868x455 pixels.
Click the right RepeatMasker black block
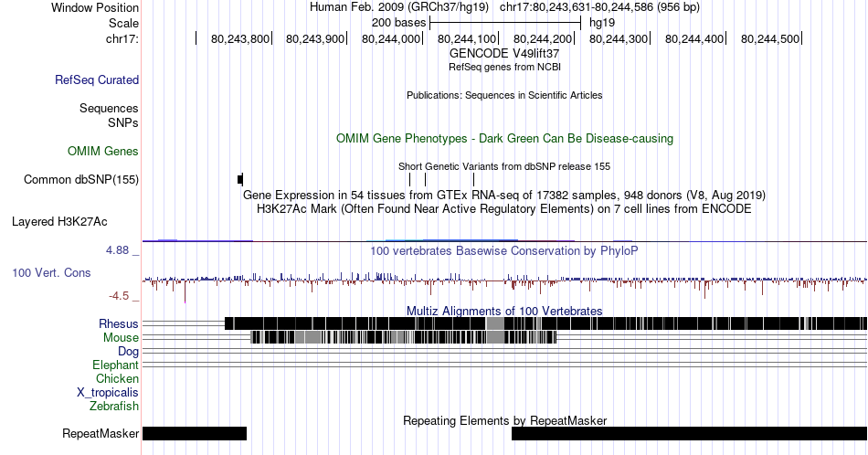[x=689, y=433]
